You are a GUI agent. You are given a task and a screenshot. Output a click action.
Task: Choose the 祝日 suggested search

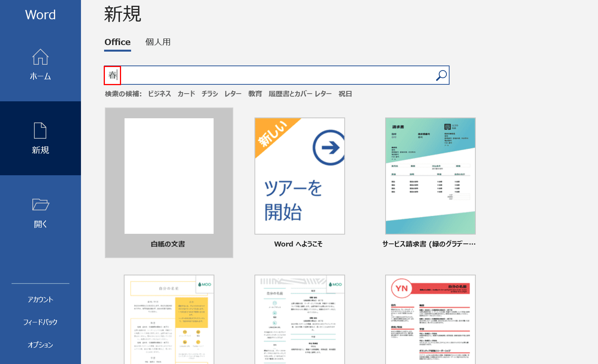tap(345, 94)
